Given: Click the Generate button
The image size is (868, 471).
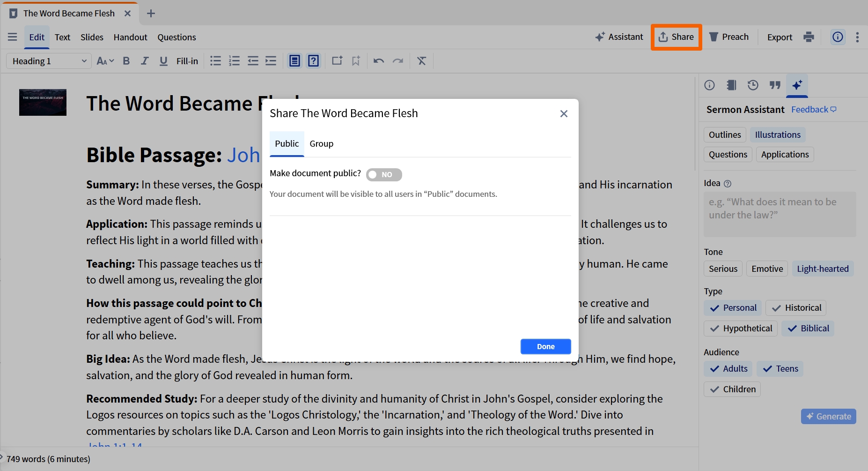Looking at the screenshot, I should pos(828,416).
